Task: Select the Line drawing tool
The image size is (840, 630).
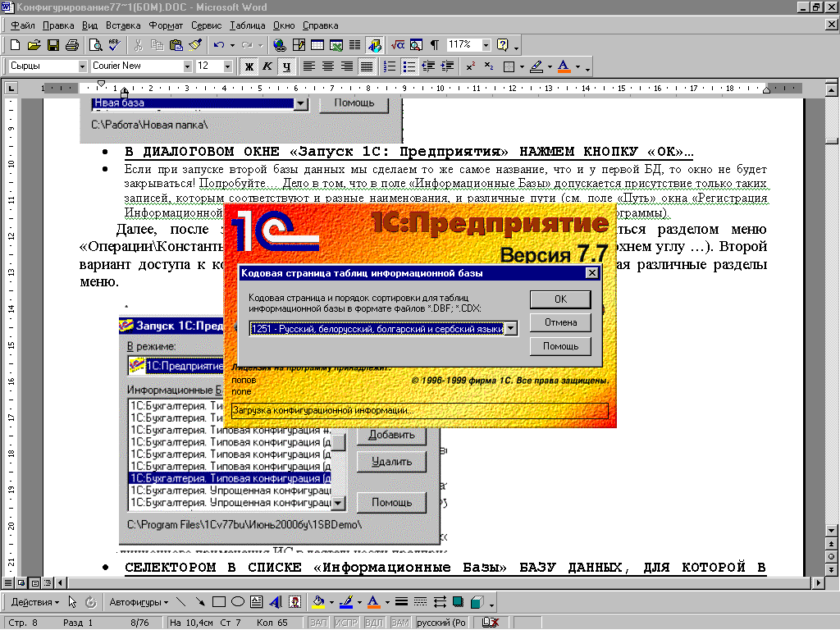Action: (180, 602)
